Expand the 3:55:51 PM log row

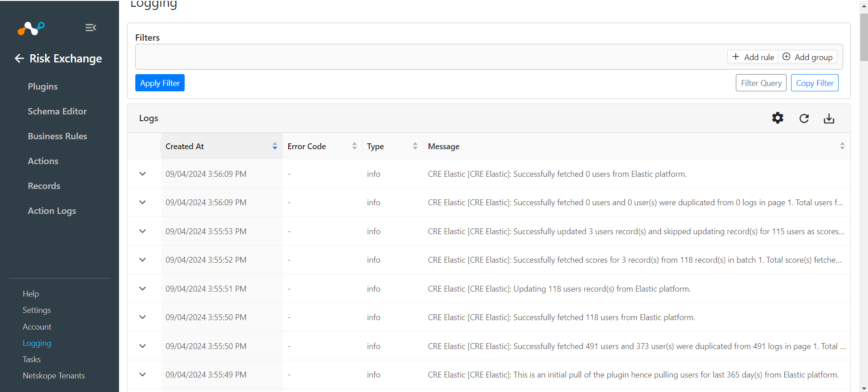click(143, 288)
